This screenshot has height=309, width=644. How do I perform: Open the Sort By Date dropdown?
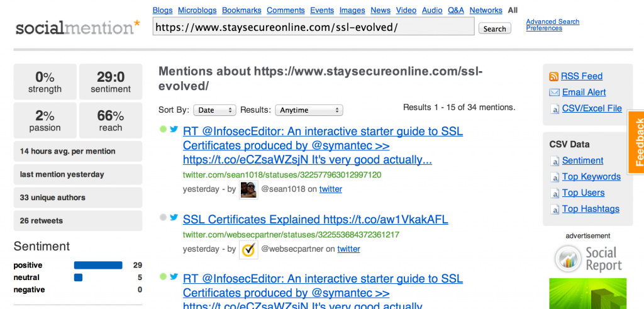click(215, 110)
